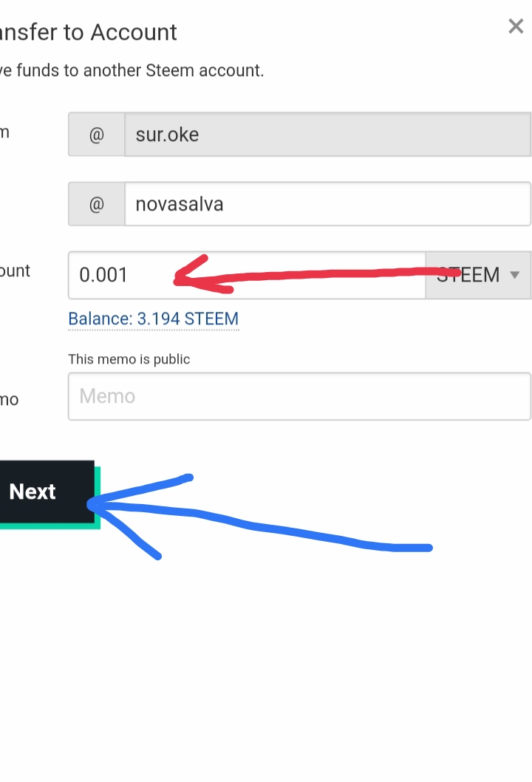Focus the recipient field containing novasalva
This screenshot has width=532, height=782.
pyautogui.click(x=327, y=204)
